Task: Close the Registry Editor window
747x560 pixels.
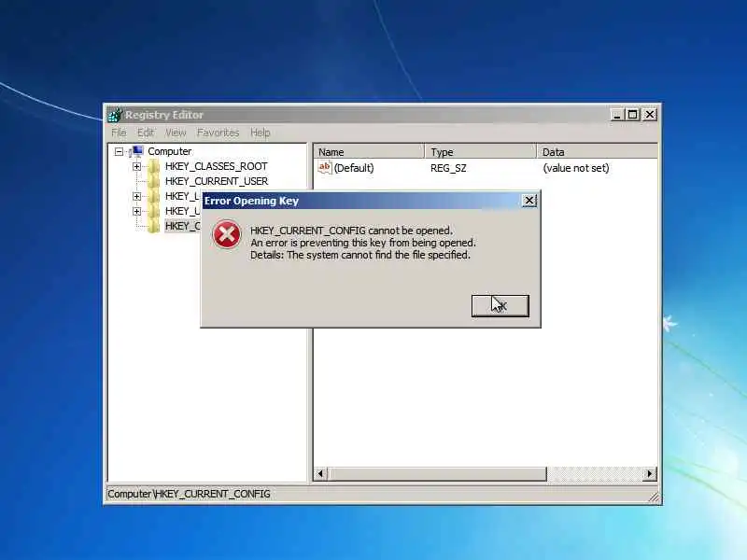Action: 649,114
